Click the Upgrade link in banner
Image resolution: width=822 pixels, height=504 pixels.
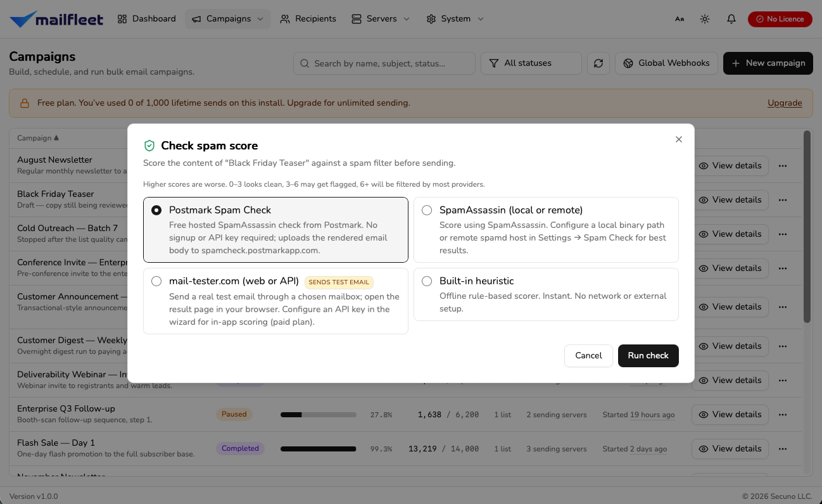point(785,103)
